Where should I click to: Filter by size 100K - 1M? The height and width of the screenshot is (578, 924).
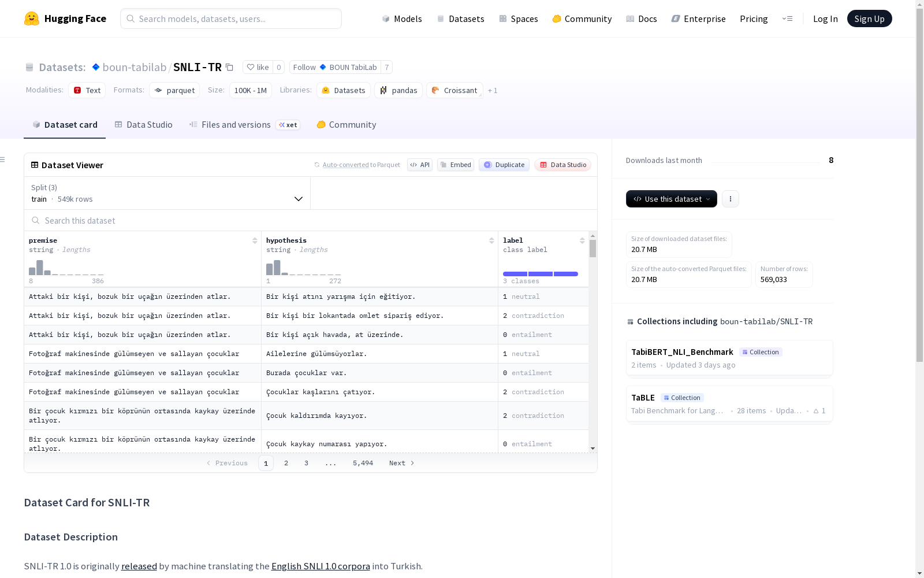coord(251,90)
